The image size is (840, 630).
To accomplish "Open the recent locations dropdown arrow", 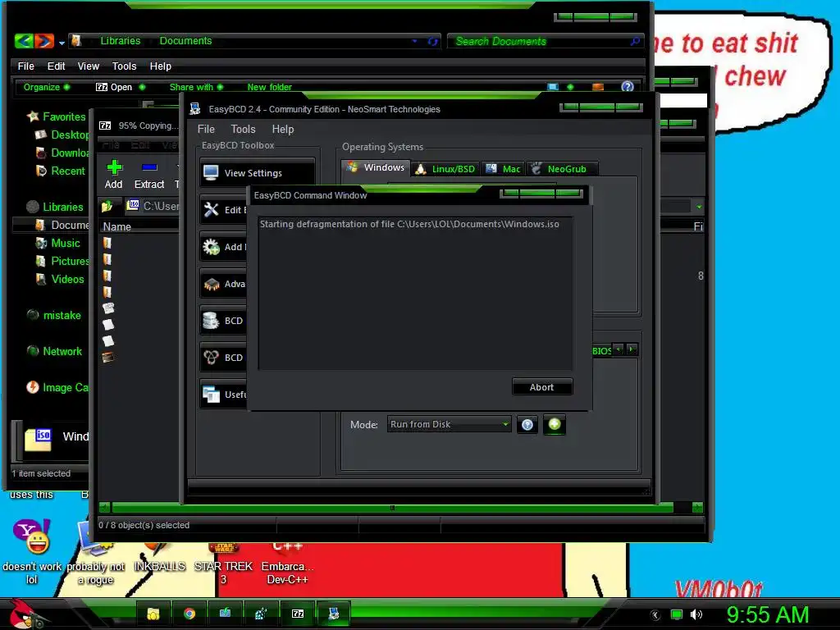I will (x=62, y=43).
